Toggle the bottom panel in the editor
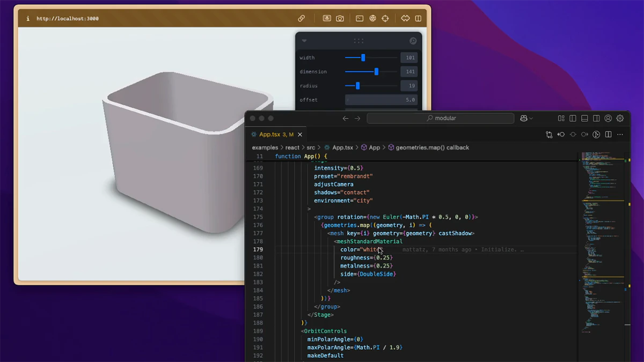Viewport: 644px width, 362px height. coord(585,119)
